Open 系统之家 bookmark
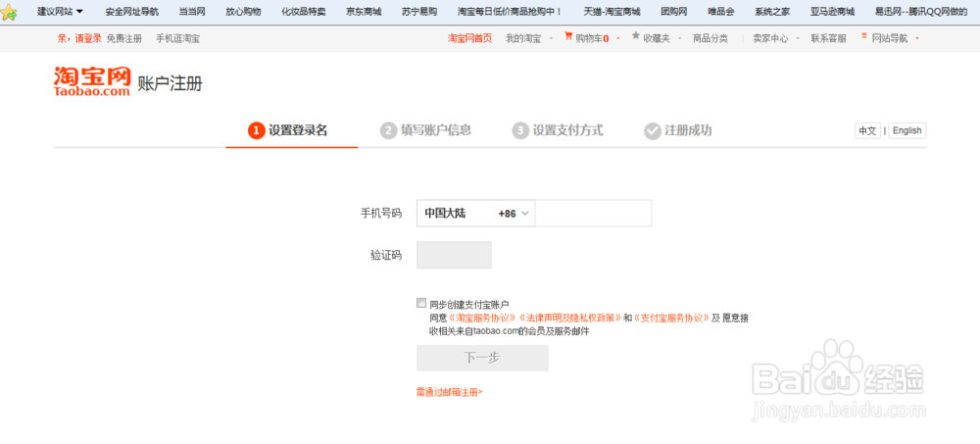The width and height of the screenshot is (980, 444). pos(772,11)
